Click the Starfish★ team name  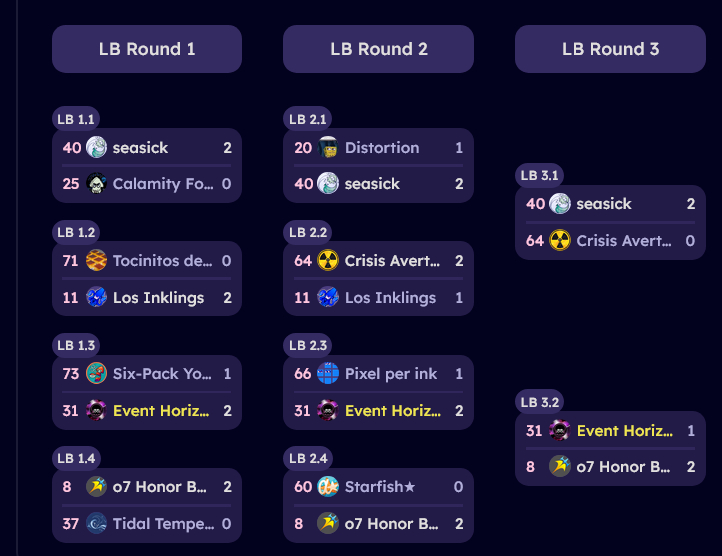coord(380,487)
